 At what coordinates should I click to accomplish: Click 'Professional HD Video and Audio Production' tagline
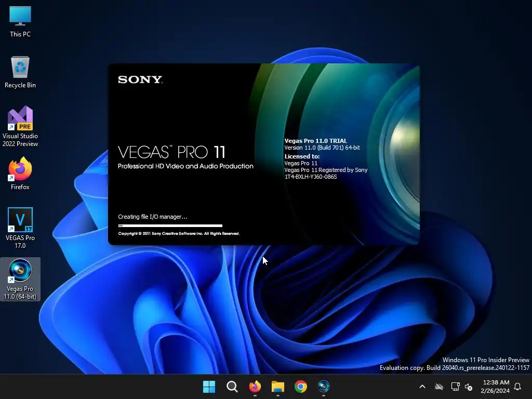pos(185,166)
